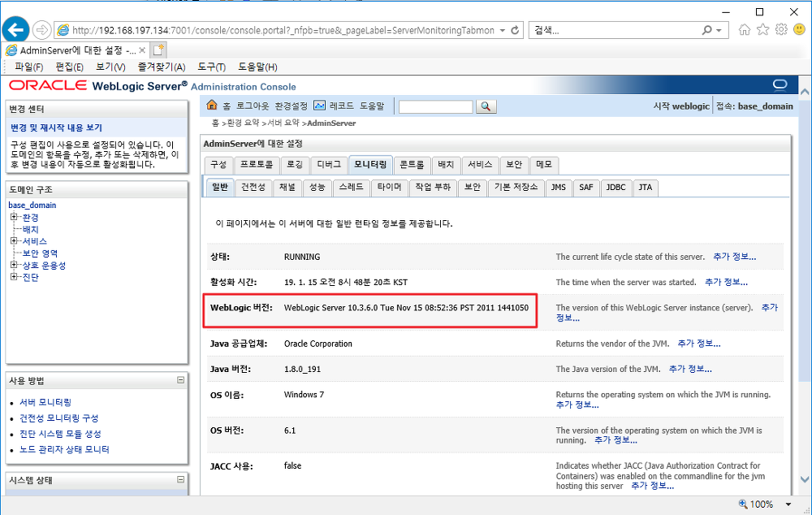Click the Oracle logo icon in banner

[780, 84]
